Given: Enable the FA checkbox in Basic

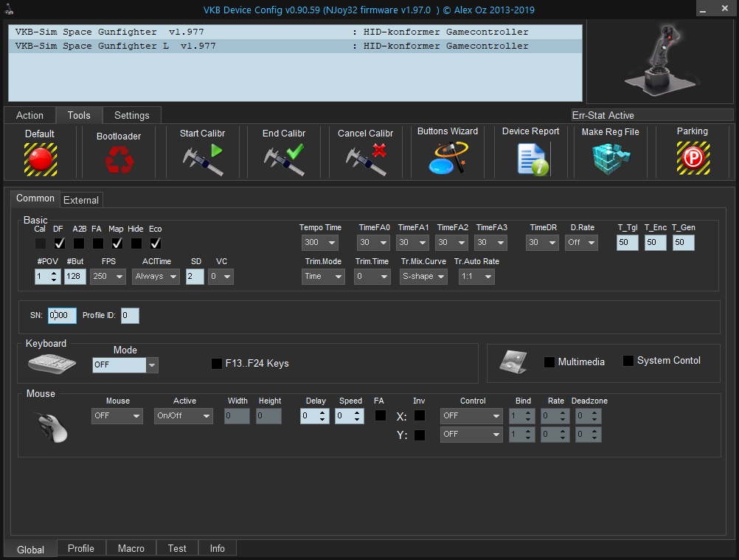Looking at the screenshot, I should click(98, 243).
